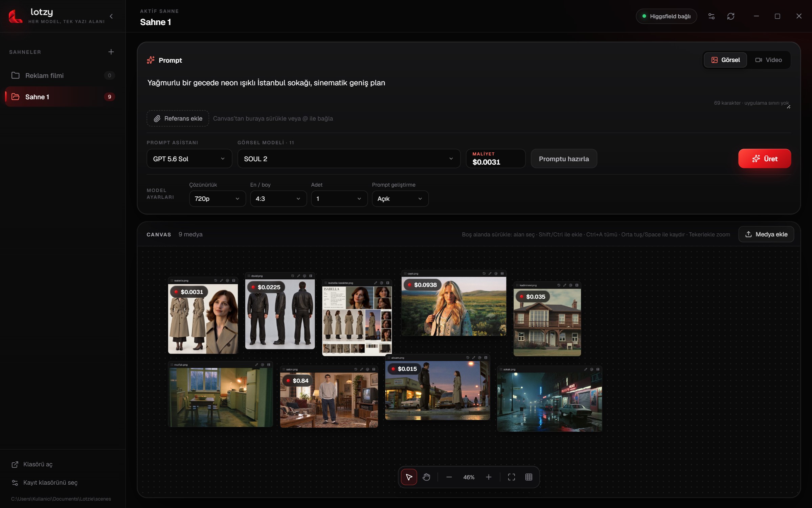Click the history icon on isabella.png card
The image size is (812, 508).
(216, 280)
